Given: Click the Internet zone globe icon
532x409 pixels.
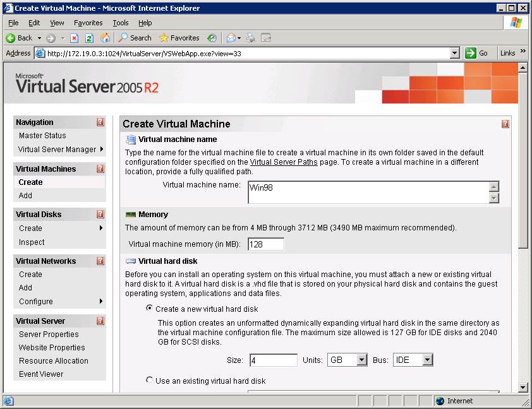Looking at the screenshot, I should click(x=440, y=401).
